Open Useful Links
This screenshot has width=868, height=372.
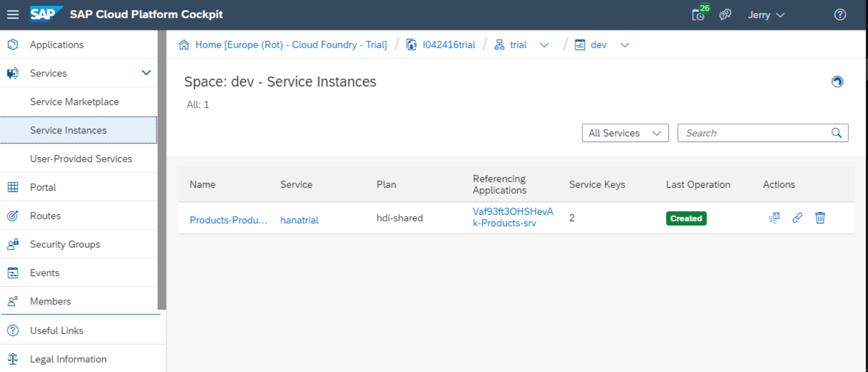pyautogui.click(x=83, y=331)
